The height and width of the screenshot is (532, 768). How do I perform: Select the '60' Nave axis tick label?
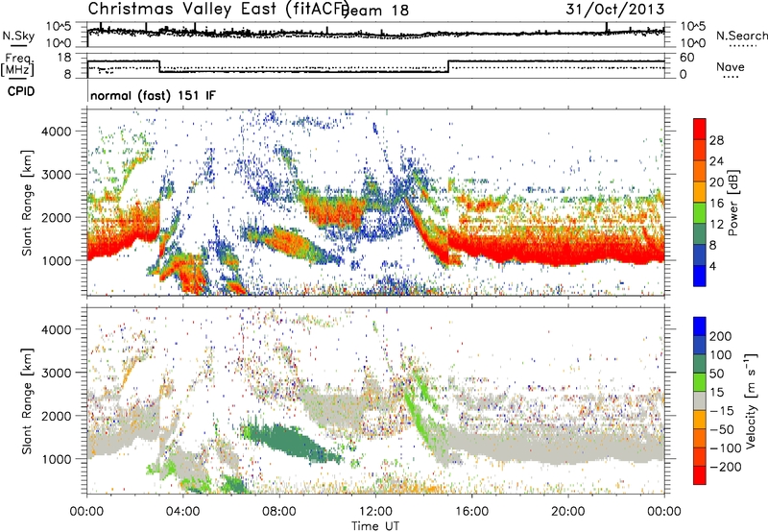[x=686, y=58]
